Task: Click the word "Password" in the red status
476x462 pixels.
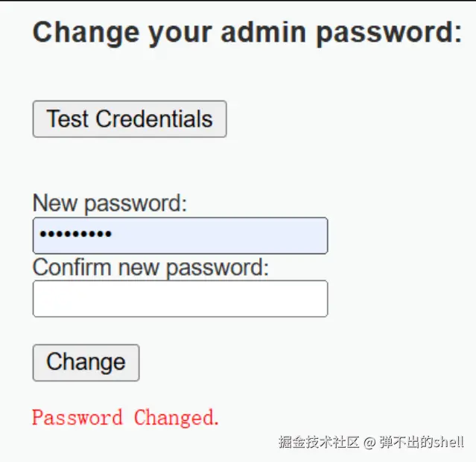Action: click(x=77, y=417)
